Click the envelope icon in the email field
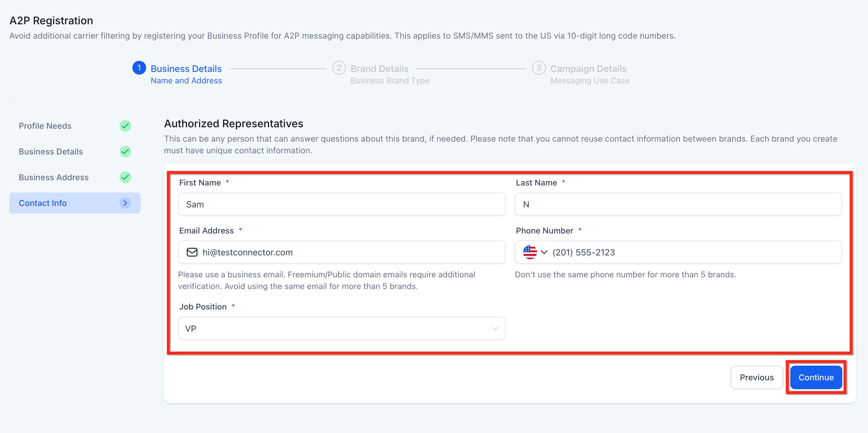The height and width of the screenshot is (433, 868). pyautogui.click(x=192, y=252)
